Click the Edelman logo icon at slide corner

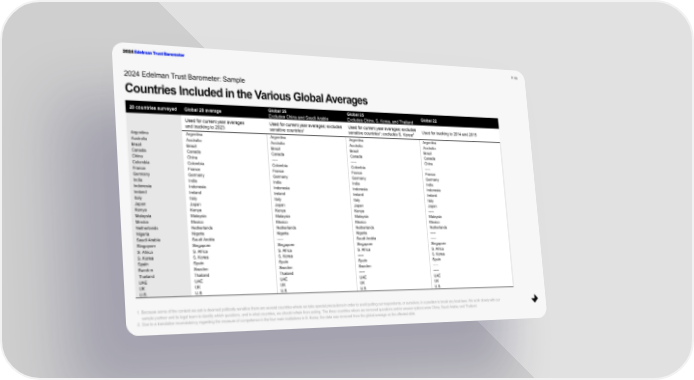click(535, 299)
